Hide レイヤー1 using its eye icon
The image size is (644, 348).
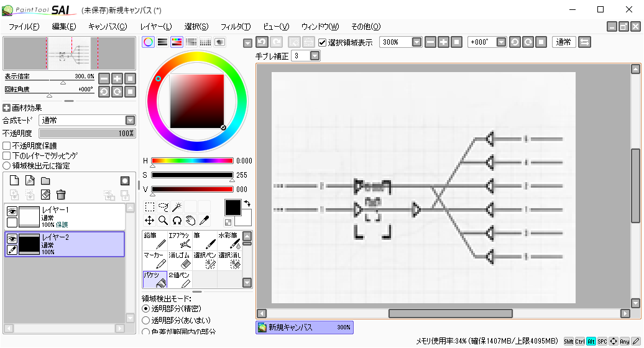pos(12,211)
